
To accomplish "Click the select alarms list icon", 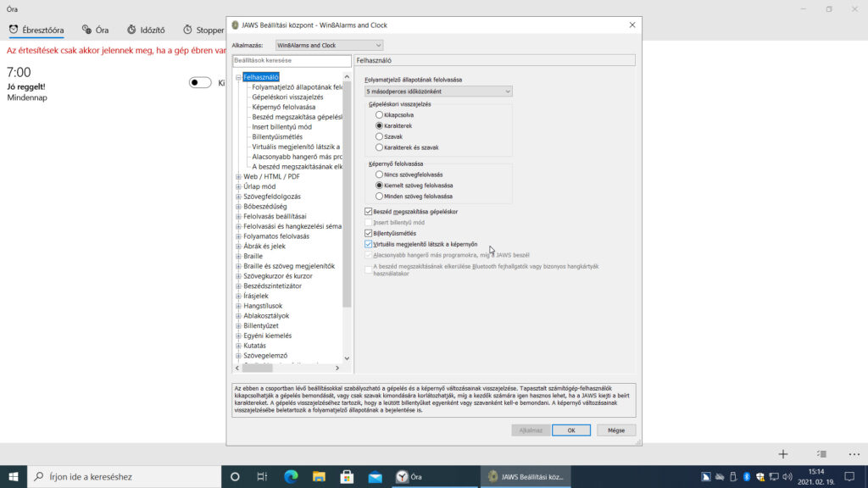I will pyautogui.click(x=821, y=454).
